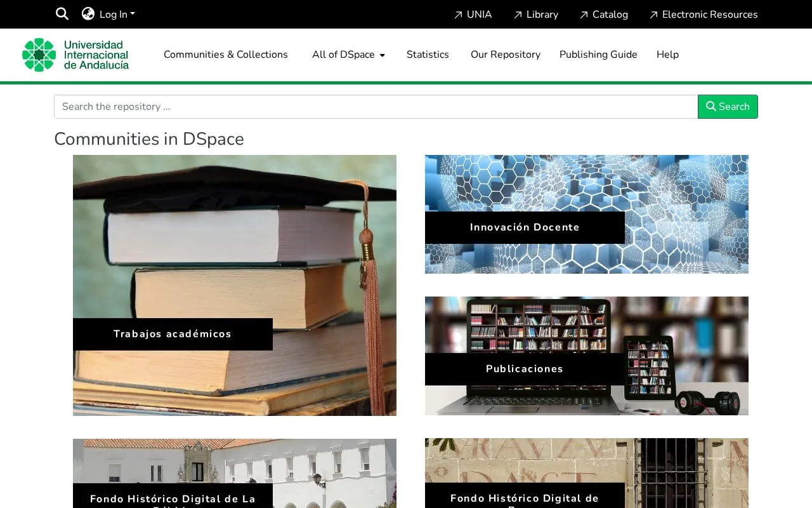Expand the Log In dropdown
812x508 pixels.
tap(117, 15)
